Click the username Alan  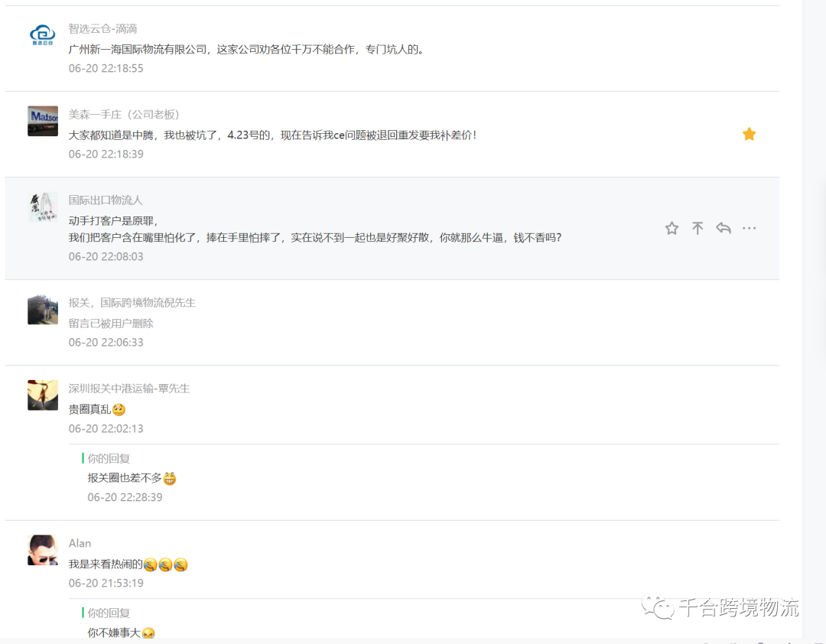(80, 543)
